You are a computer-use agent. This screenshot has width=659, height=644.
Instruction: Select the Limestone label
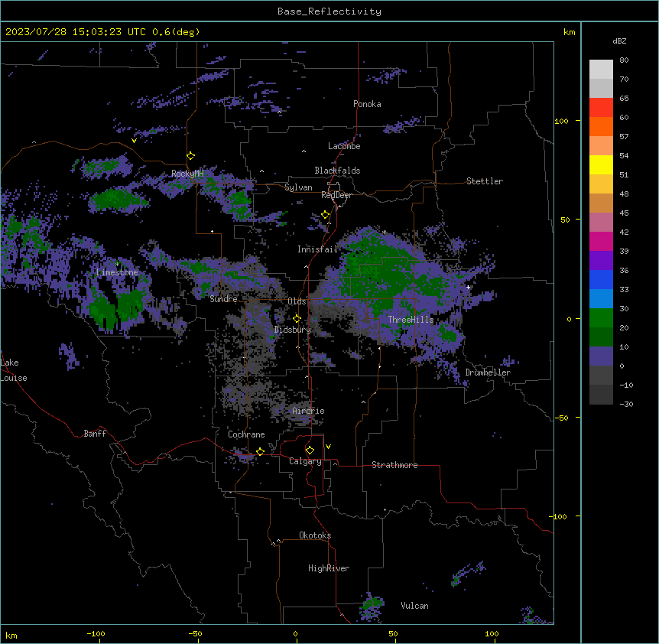point(117,272)
